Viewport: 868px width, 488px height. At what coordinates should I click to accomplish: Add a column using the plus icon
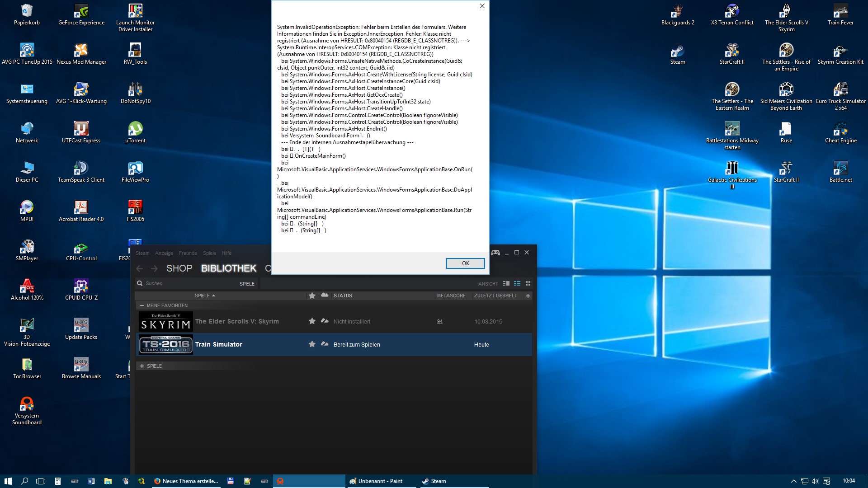528,296
